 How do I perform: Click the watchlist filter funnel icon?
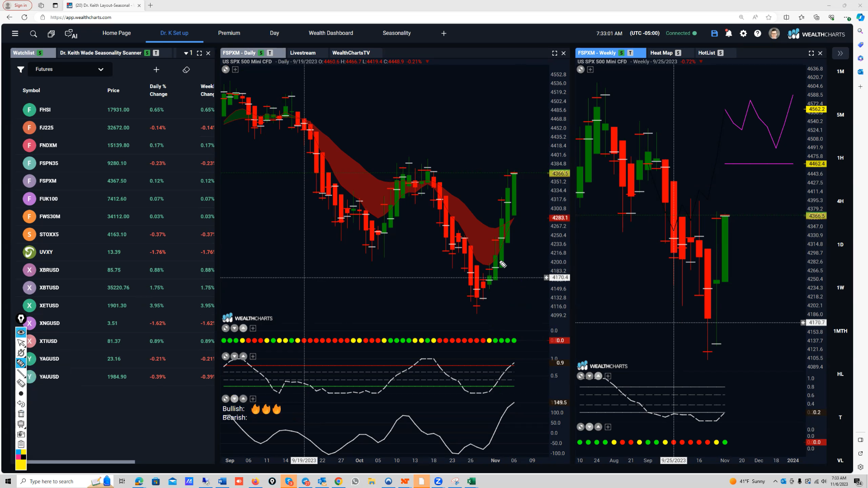(21, 70)
